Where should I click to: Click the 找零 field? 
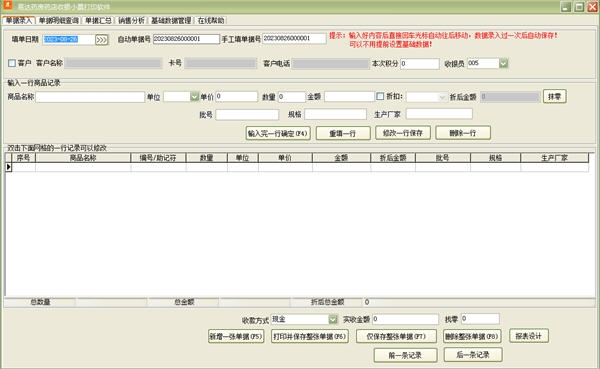(x=480, y=318)
